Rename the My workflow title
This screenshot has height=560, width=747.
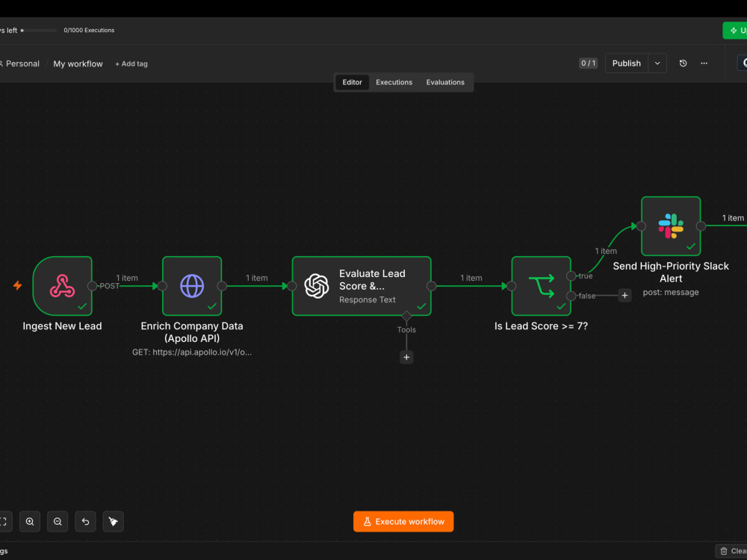[x=78, y=63]
